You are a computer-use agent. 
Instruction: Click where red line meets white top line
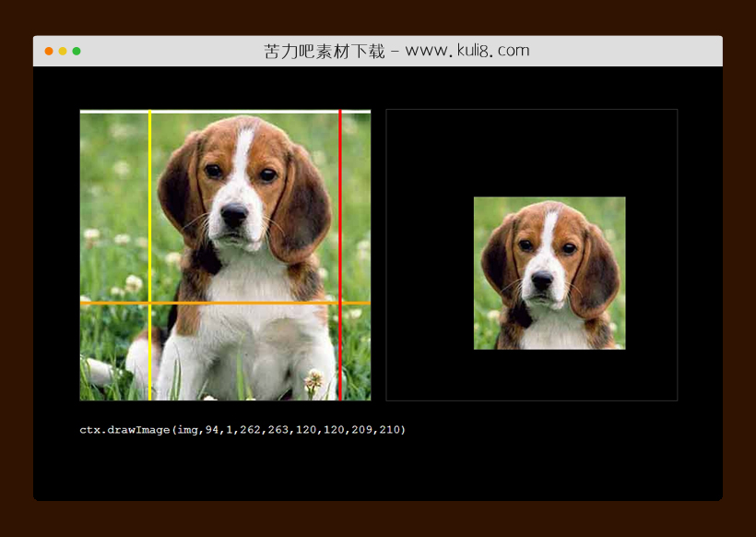(340, 112)
